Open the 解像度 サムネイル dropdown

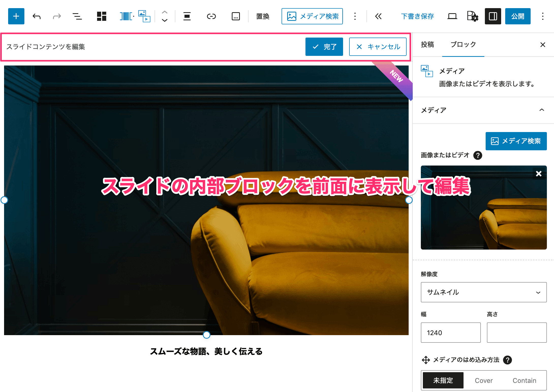pos(483,292)
